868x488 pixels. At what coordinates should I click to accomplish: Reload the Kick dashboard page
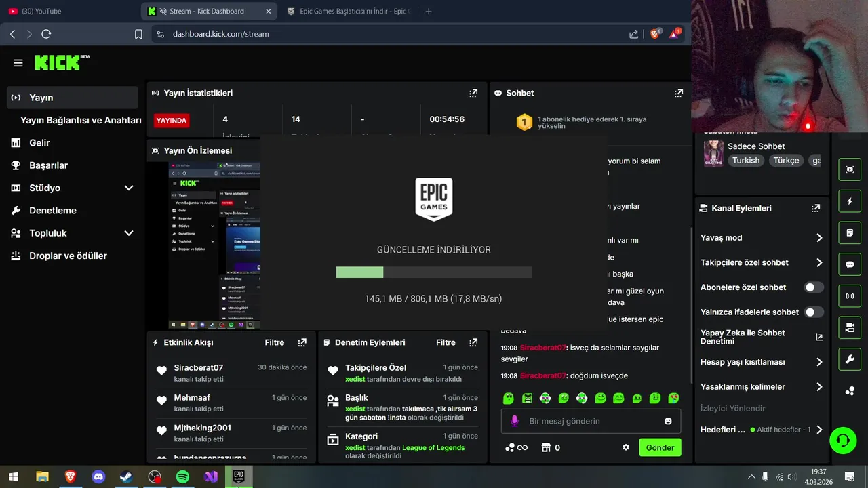(46, 34)
